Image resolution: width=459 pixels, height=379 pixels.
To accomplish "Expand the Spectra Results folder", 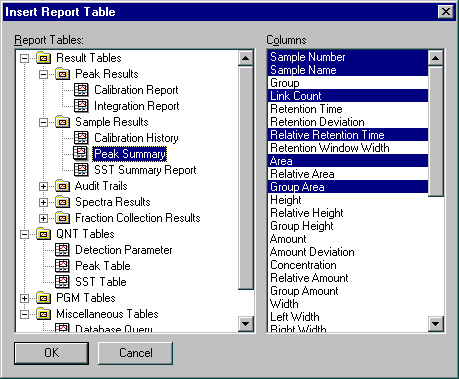I will [x=43, y=202].
